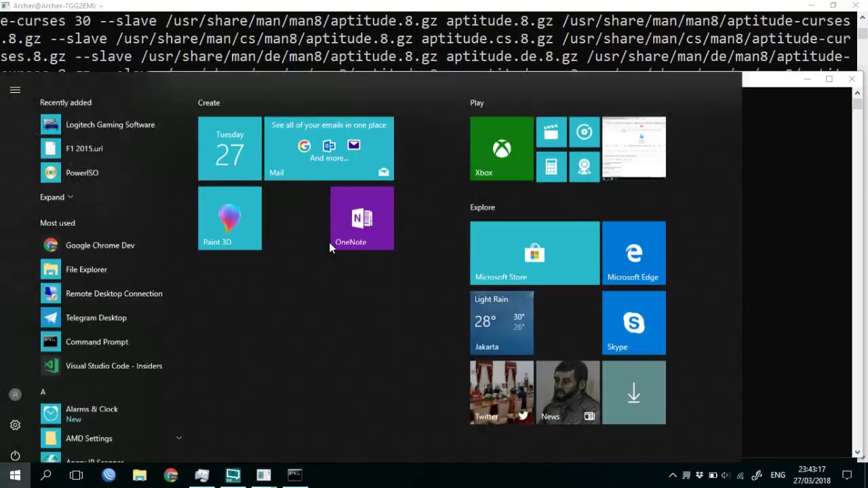The image size is (868, 488).
Task: Open the volume control tray icon
Action: 726,475
